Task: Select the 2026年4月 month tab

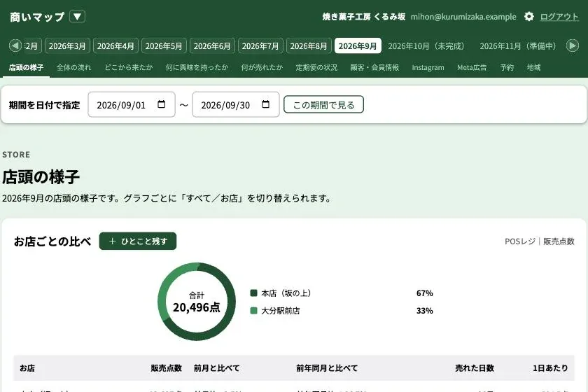Action: pyautogui.click(x=115, y=45)
